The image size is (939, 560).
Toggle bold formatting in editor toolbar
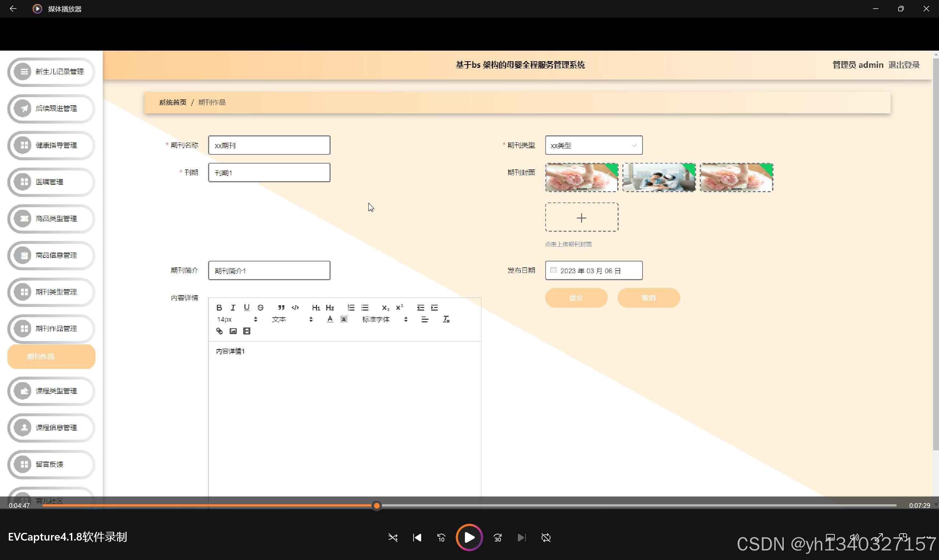[219, 308]
